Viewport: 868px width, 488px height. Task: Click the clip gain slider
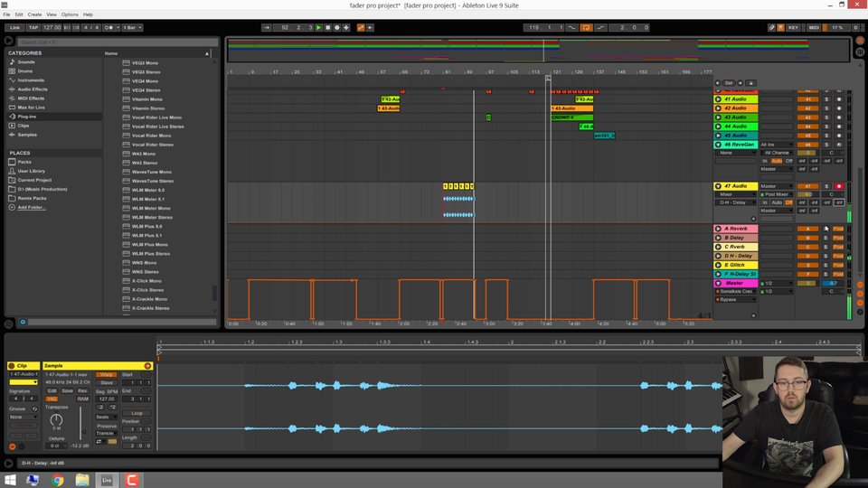pyautogui.click(x=80, y=423)
